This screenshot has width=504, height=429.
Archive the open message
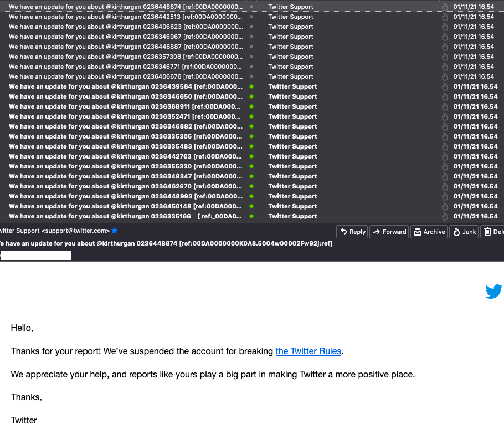[x=429, y=232]
